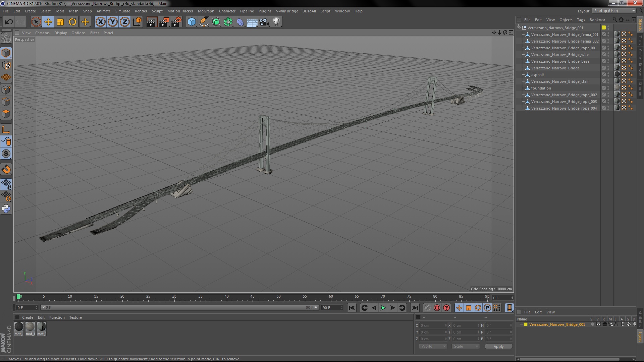This screenshot has height=362, width=644.
Task: Add a Floor environment object
Action: [252, 22]
